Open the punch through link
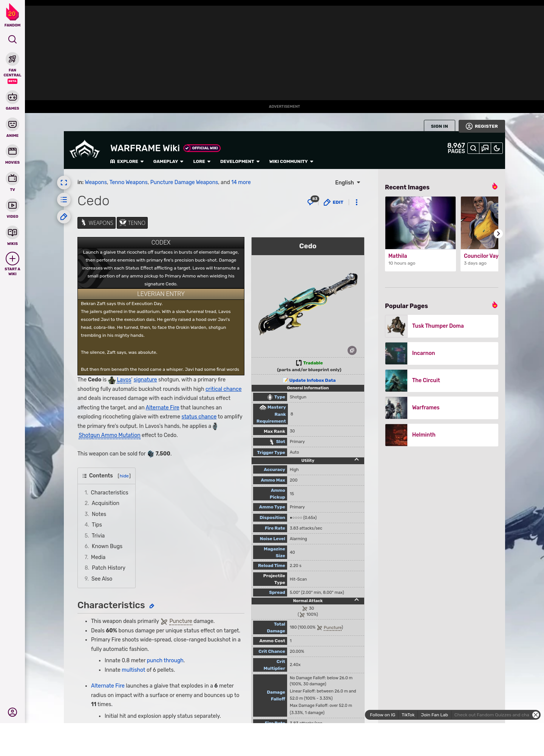 click(x=165, y=660)
